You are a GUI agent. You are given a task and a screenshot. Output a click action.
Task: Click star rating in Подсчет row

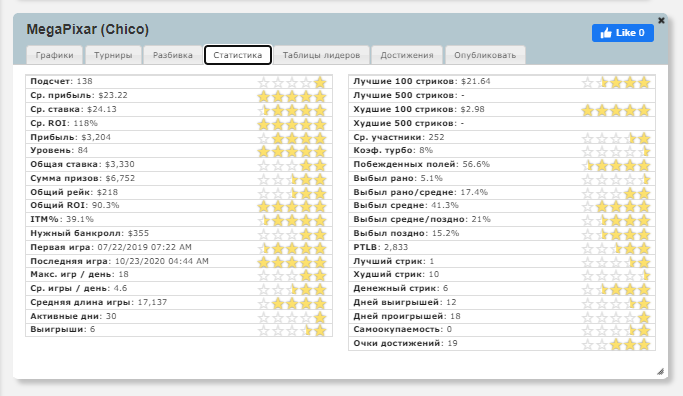[292, 82]
